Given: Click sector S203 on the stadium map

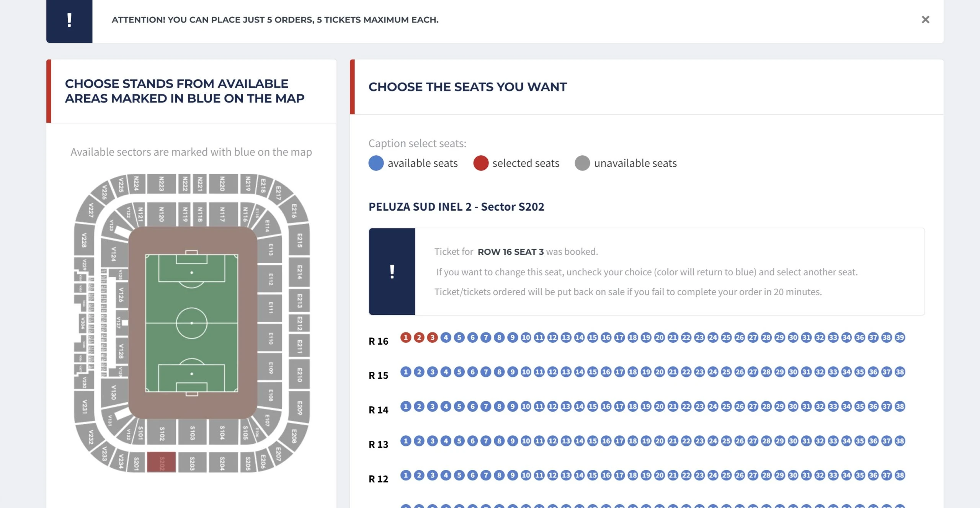Looking at the screenshot, I should click(x=192, y=462).
